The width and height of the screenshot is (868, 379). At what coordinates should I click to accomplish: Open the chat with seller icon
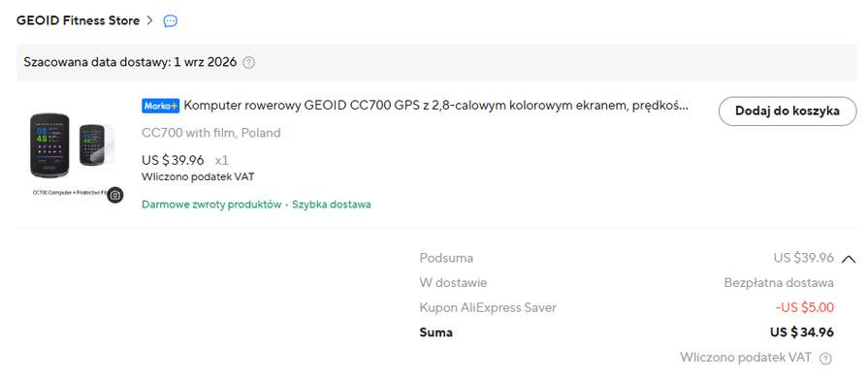171,21
